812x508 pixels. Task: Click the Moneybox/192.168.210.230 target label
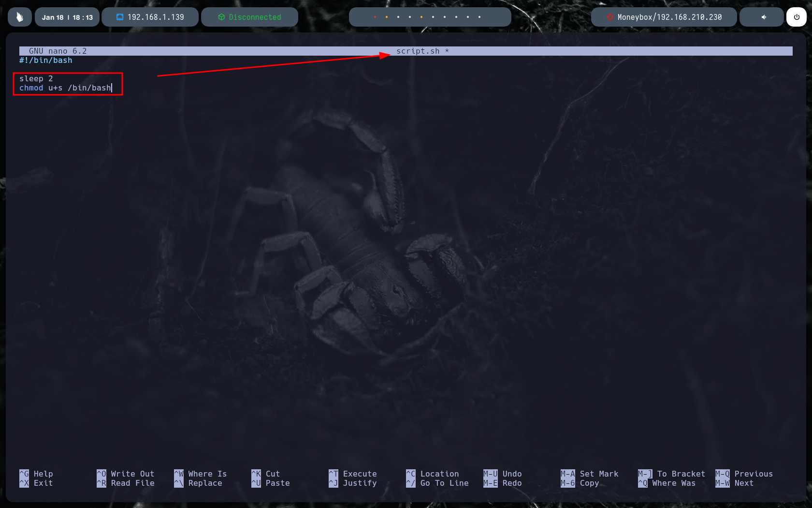click(669, 17)
